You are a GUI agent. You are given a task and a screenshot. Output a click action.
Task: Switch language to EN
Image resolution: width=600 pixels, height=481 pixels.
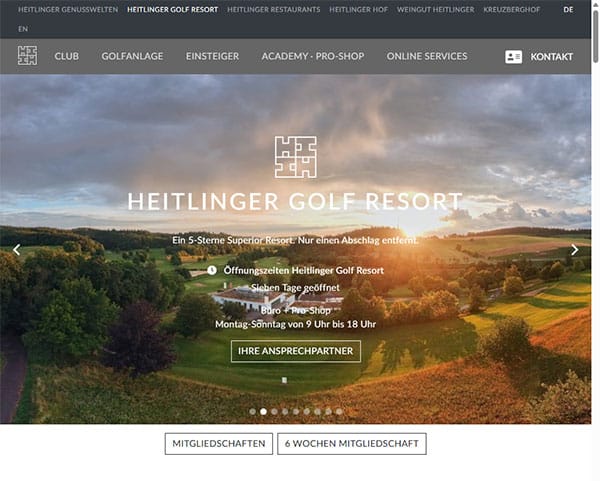click(23, 29)
